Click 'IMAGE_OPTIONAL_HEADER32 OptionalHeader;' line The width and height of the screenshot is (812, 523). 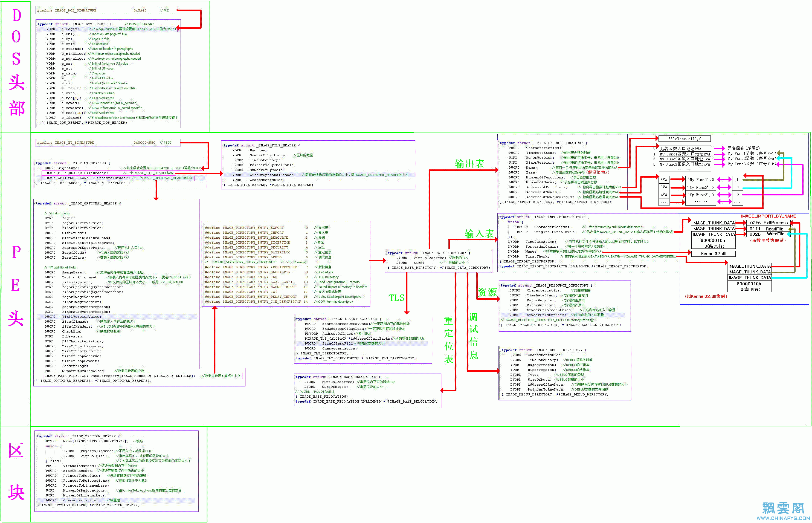[118, 178]
